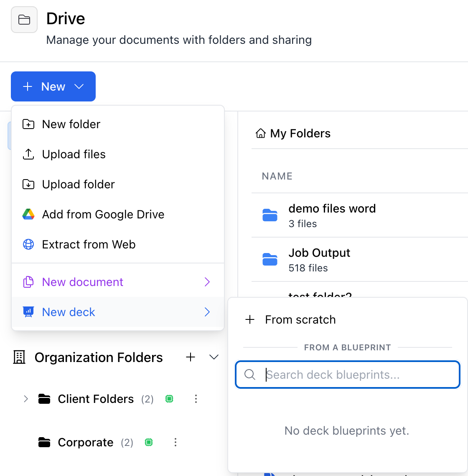
Task: Click the green chip icon on Client Folders
Action: [169, 399]
